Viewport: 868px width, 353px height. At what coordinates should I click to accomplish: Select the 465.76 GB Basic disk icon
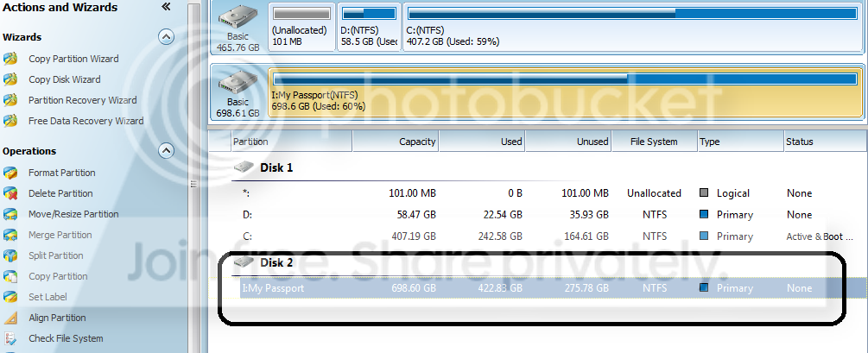point(238,18)
